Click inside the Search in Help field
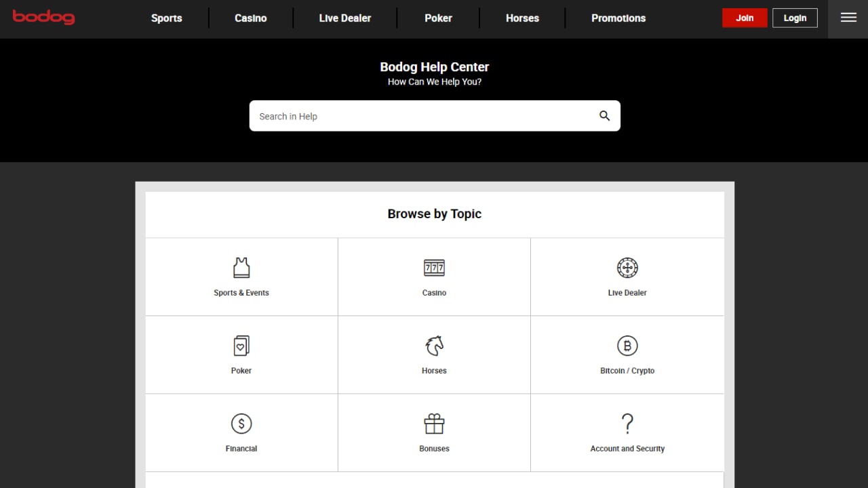This screenshot has width=868, height=488. coord(407,116)
